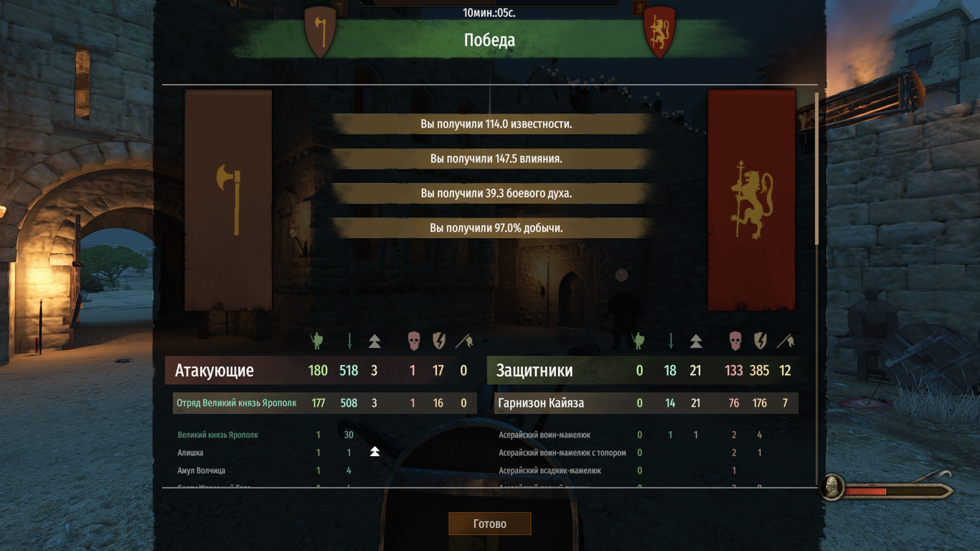Click the defenders' upgrade double-arrow icon
Screen dimensions: 980x551
[695, 341]
